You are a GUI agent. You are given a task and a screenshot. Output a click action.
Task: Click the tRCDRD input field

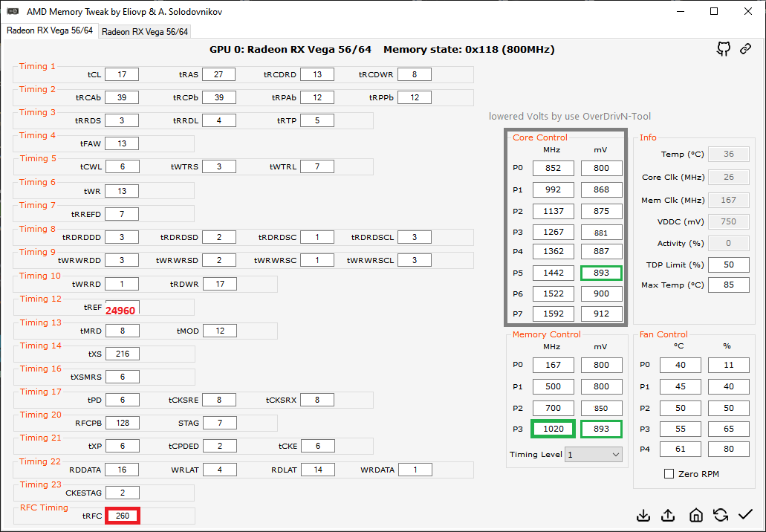pyautogui.click(x=317, y=74)
